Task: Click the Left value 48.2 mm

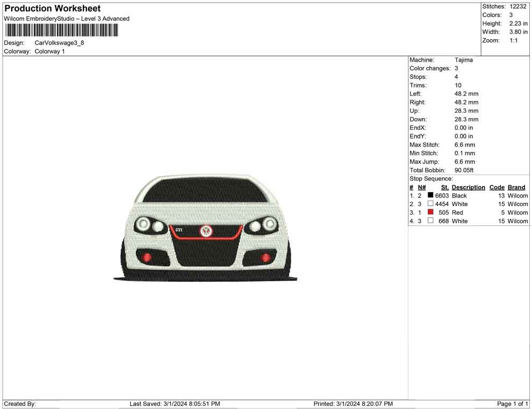Action: [x=466, y=94]
